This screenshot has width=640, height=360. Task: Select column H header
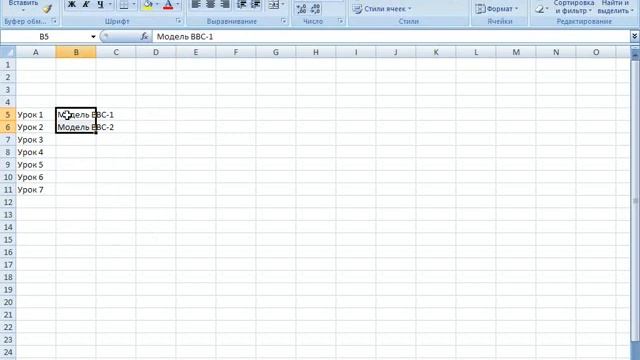[x=316, y=52]
